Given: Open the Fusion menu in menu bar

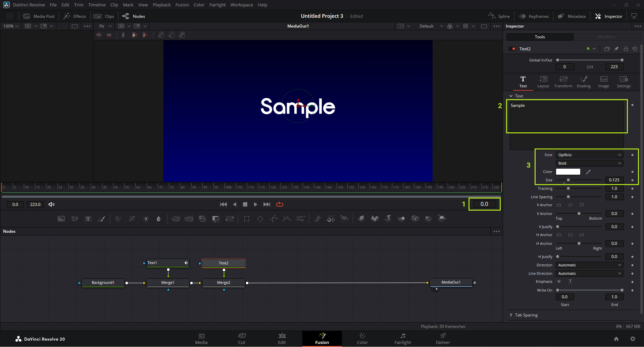Looking at the screenshot, I should point(182,5).
